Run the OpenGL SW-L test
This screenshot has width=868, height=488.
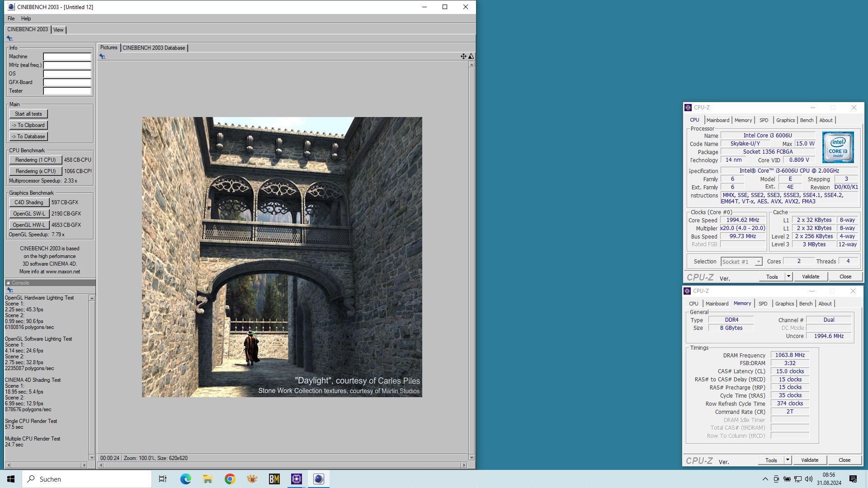29,214
